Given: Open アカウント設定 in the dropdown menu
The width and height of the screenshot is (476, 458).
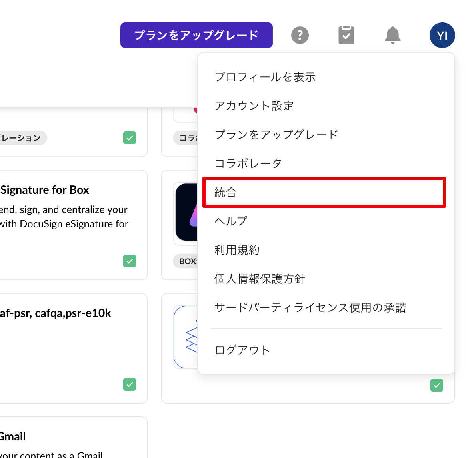Looking at the screenshot, I should [x=254, y=106].
